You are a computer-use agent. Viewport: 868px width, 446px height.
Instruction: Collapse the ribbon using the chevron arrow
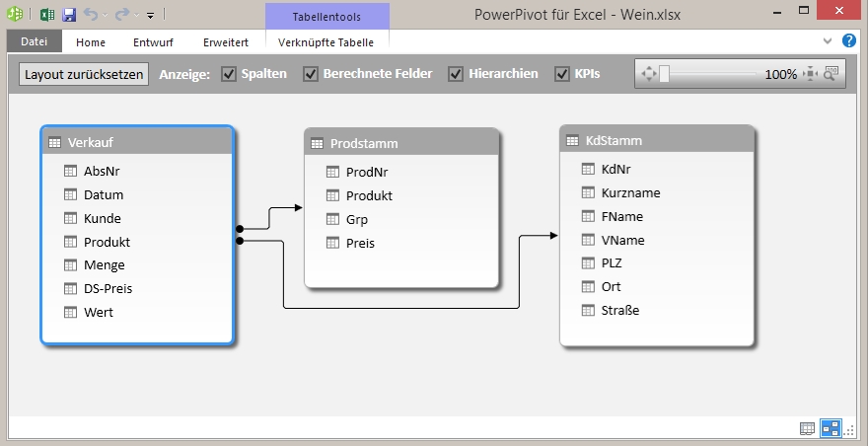click(x=828, y=41)
